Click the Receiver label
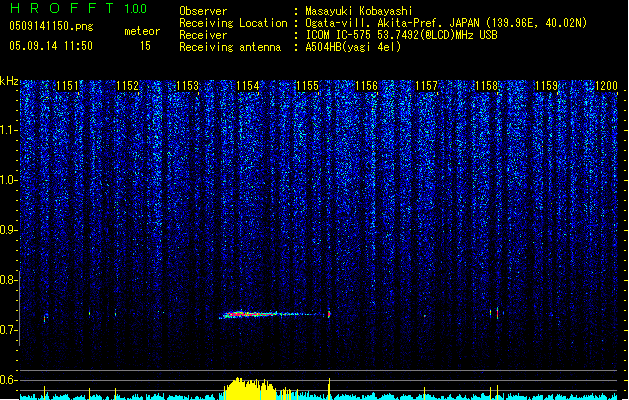This screenshot has width=629, height=400. tap(203, 35)
